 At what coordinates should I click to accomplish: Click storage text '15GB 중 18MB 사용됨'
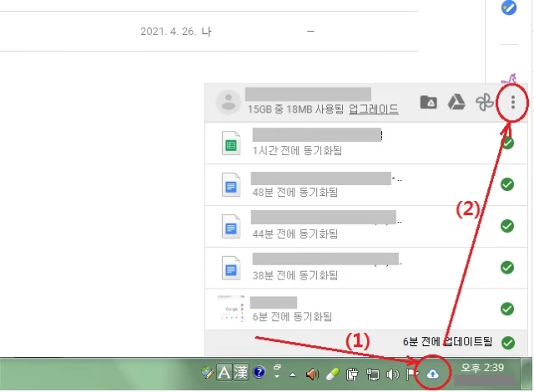295,109
